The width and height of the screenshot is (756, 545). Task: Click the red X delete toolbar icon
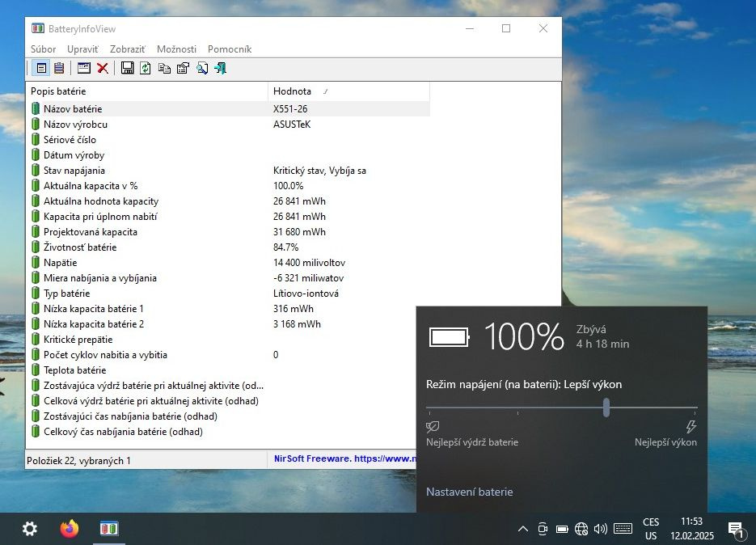click(103, 68)
